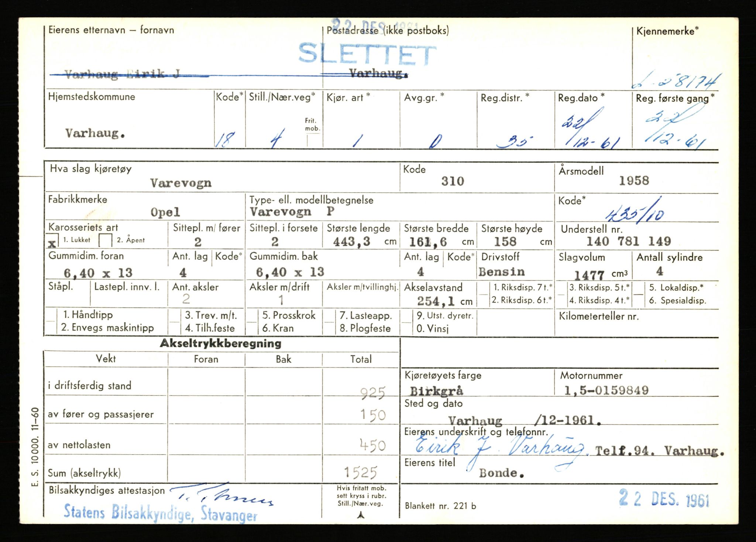Select phone entry 'Telf.94. Varhaug.'
This screenshot has width=756, height=542.
click(660, 451)
